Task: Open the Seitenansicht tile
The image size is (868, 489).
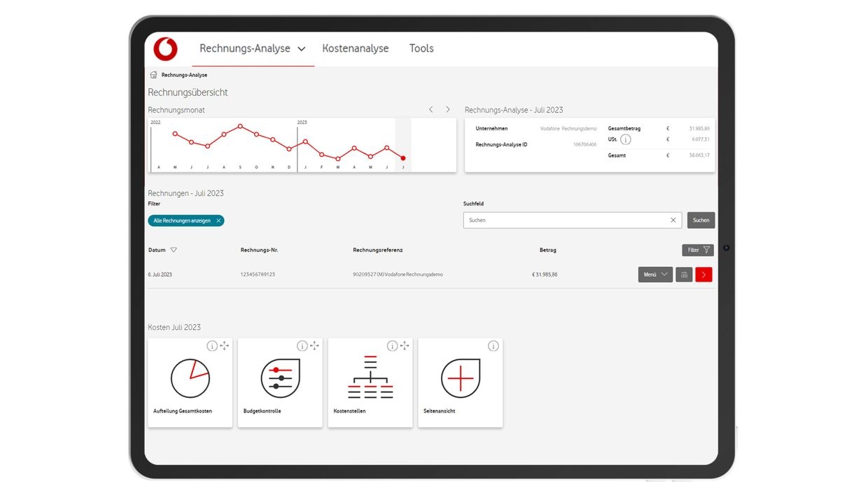Action: pyautogui.click(x=460, y=382)
